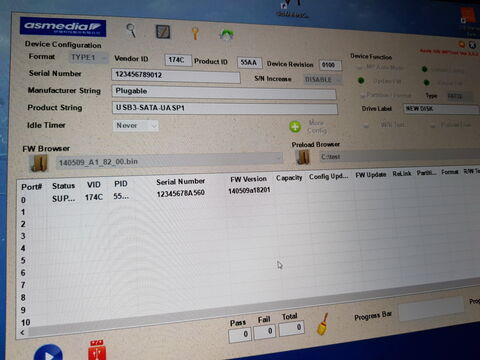Screen dimensions: 480x360
Task: Click the Config Upd... column header
Action: click(x=328, y=176)
